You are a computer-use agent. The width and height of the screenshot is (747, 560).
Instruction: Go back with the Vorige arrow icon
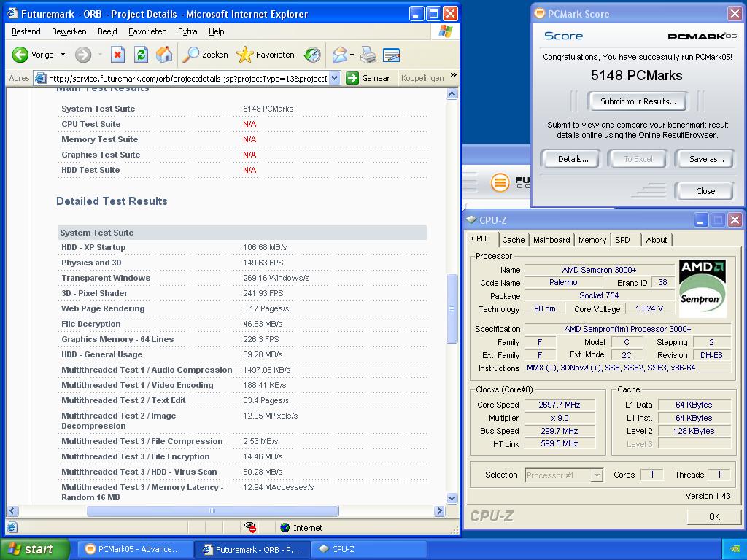(x=20, y=55)
